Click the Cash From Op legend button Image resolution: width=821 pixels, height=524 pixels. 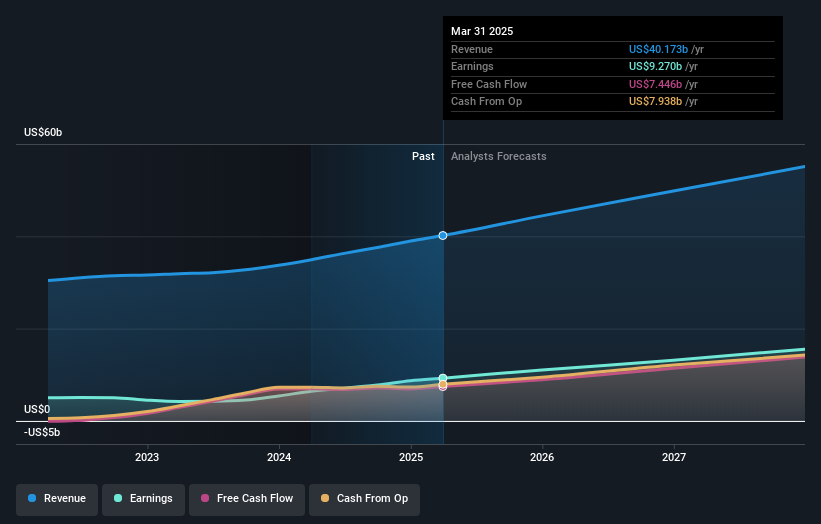click(364, 498)
